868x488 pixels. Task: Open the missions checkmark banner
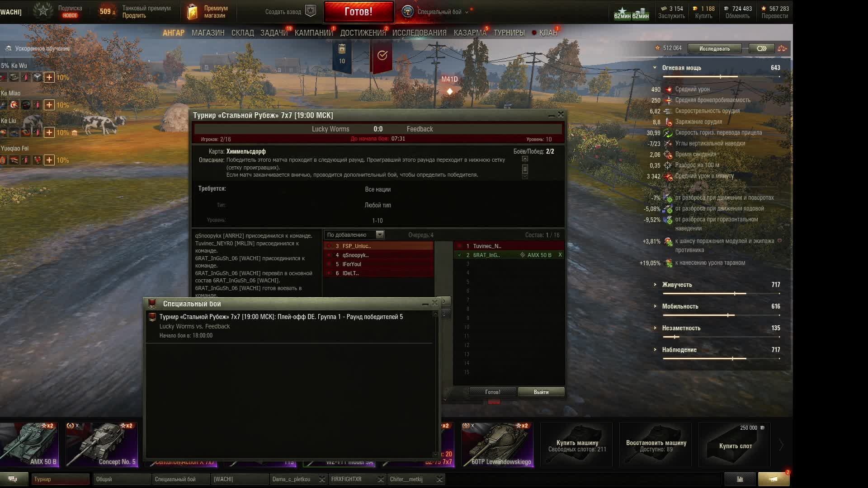(382, 56)
